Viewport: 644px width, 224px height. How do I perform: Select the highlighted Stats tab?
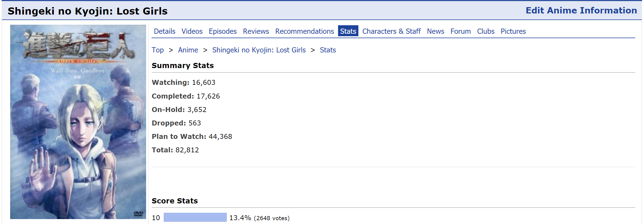(x=348, y=31)
